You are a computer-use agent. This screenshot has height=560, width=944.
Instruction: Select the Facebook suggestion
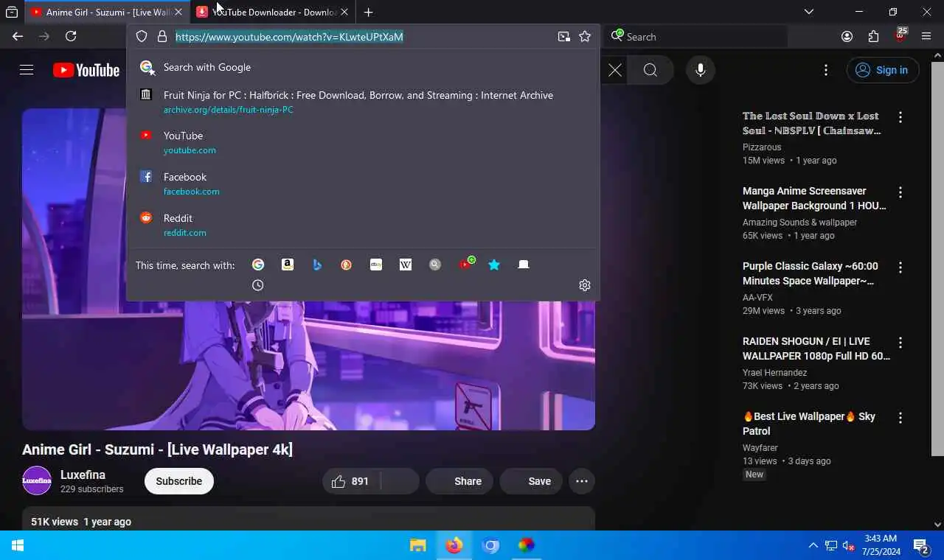pyautogui.click(x=363, y=183)
